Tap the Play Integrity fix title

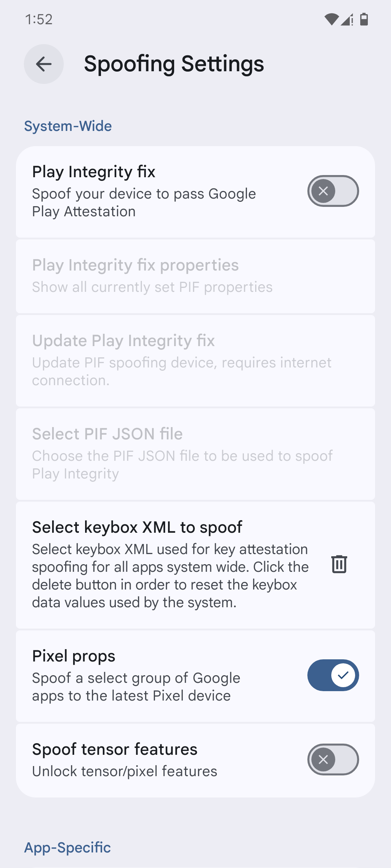pos(94,172)
